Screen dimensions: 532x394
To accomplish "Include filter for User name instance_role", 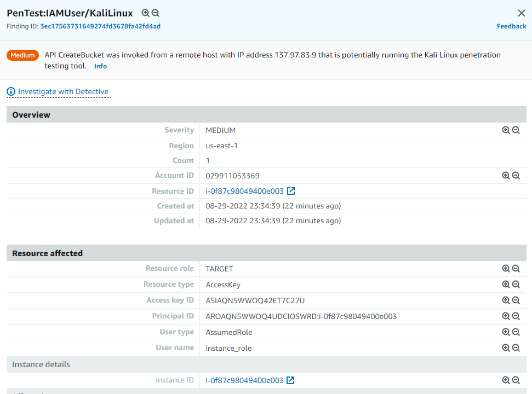I will click(506, 348).
